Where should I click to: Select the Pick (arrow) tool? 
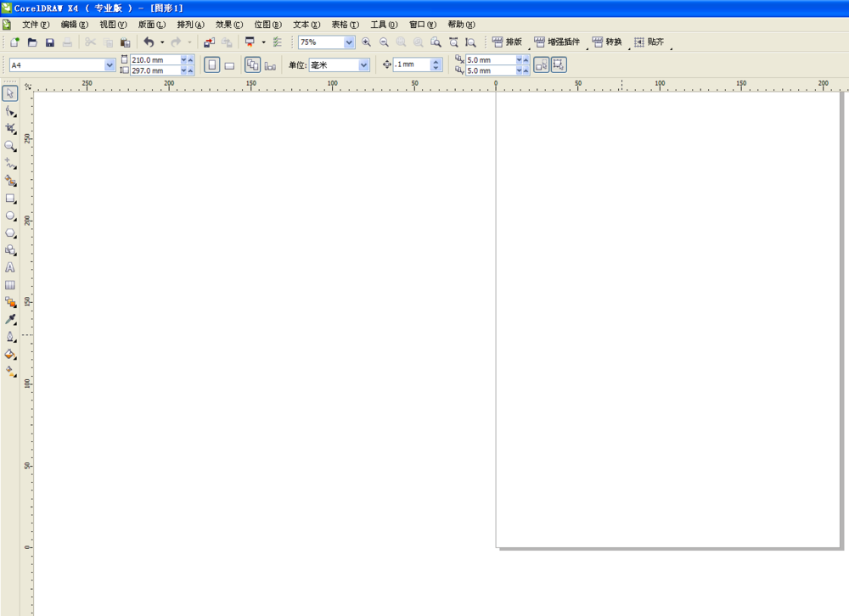coord(10,94)
